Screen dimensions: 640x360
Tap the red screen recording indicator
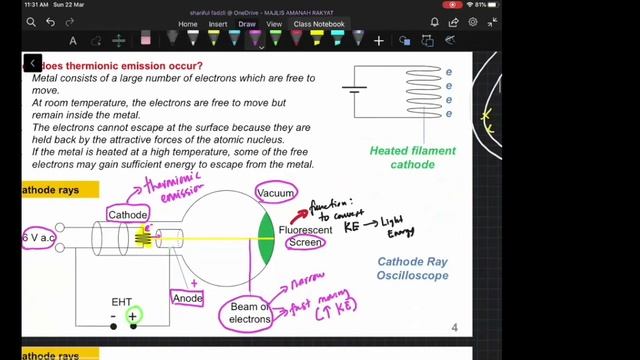click(453, 5)
